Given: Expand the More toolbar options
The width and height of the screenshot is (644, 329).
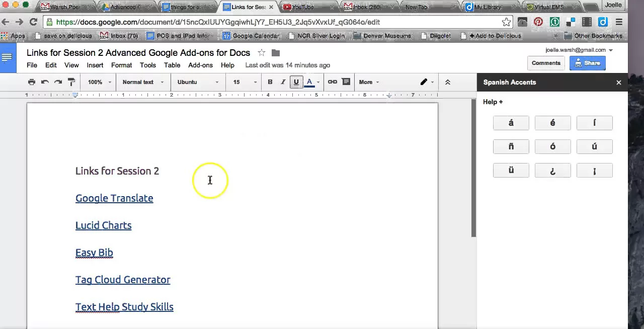Looking at the screenshot, I should (369, 82).
